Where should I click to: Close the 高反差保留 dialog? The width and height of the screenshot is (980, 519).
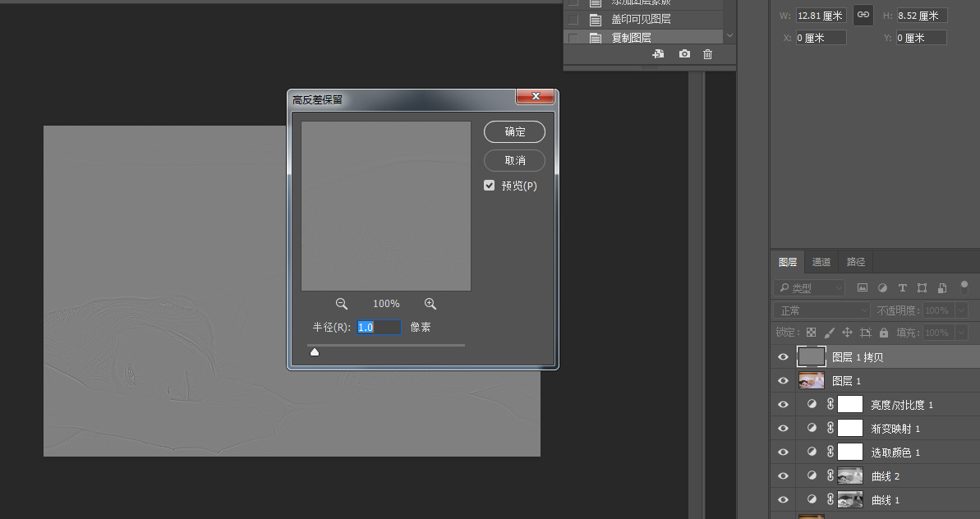[x=535, y=96]
